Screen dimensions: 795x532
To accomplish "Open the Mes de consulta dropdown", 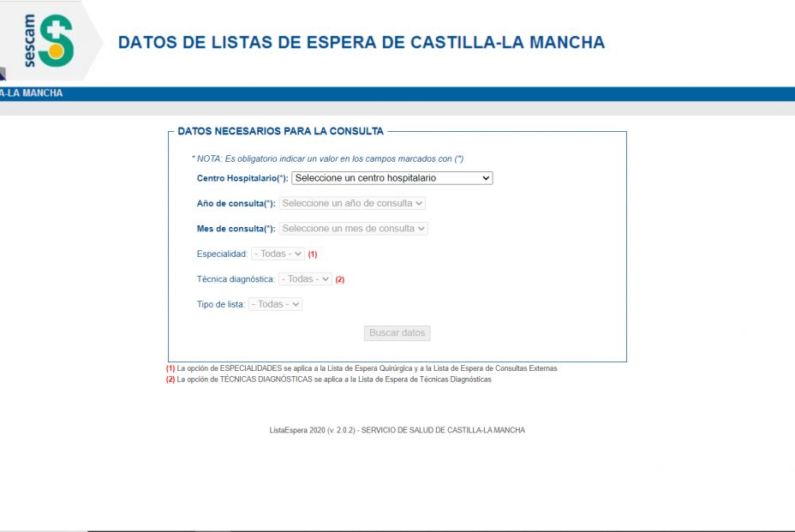I will (355, 228).
